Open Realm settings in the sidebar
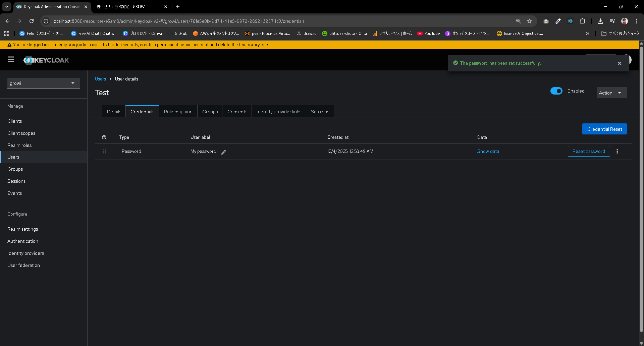Viewport: 644px width, 346px height. click(44, 229)
